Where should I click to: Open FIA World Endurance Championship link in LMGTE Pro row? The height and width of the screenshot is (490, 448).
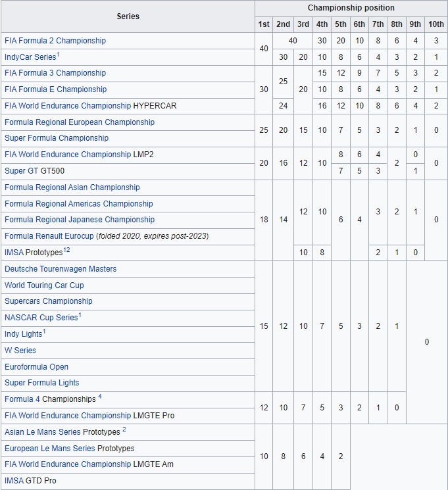coord(68,416)
